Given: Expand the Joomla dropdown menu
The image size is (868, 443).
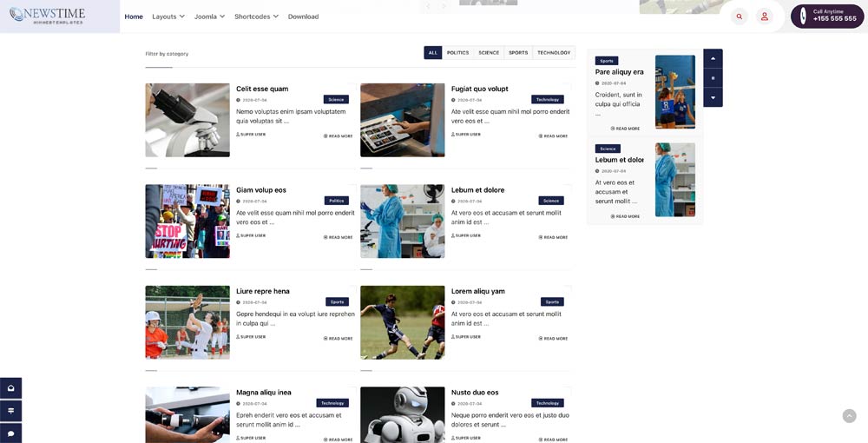Looking at the screenshot, I should point(209,17).
